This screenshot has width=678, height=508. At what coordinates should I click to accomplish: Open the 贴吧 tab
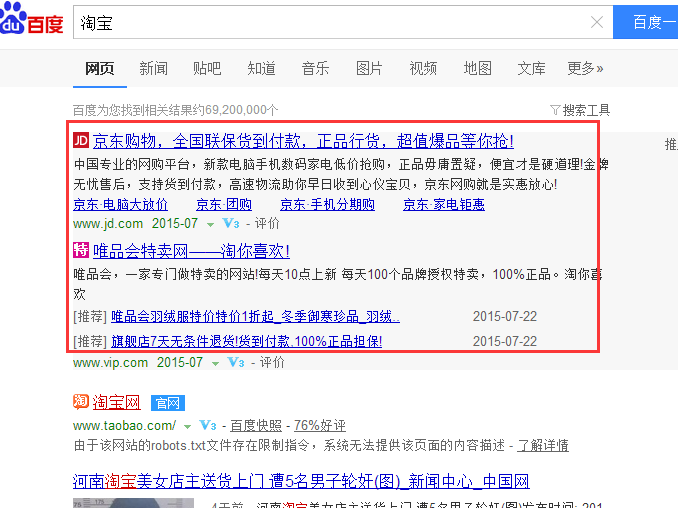coord(207,68)
